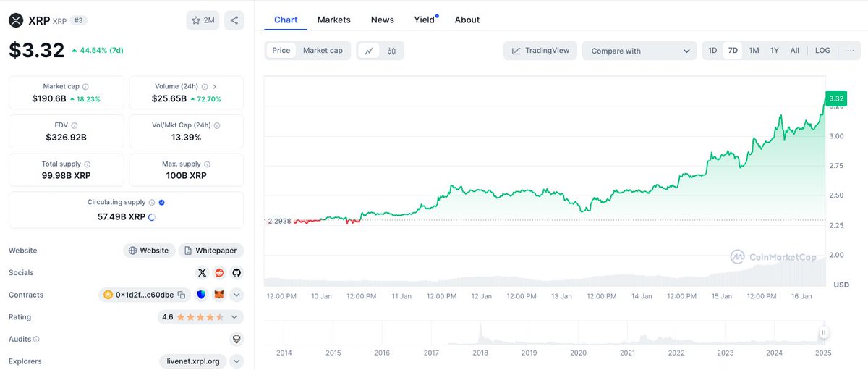Click the blue shield icon in Contracts
868x370 pixels.
click(x=201, y=295)
